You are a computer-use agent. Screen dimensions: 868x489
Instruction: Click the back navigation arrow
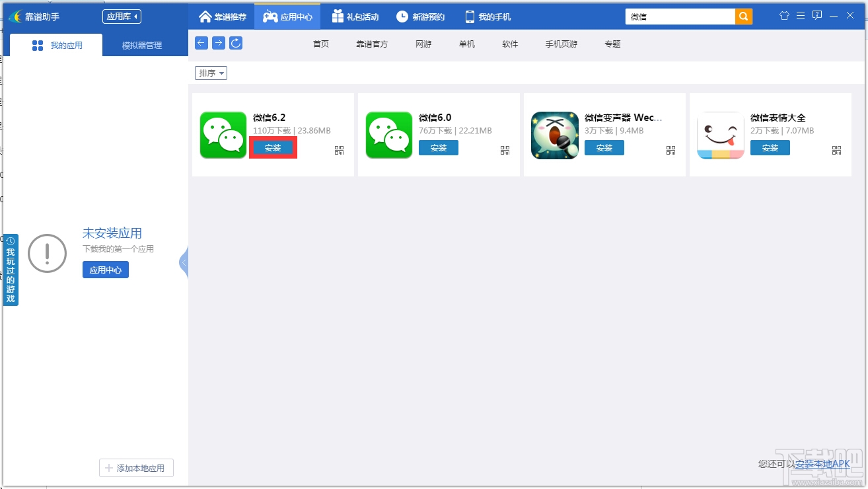point(201,42)
